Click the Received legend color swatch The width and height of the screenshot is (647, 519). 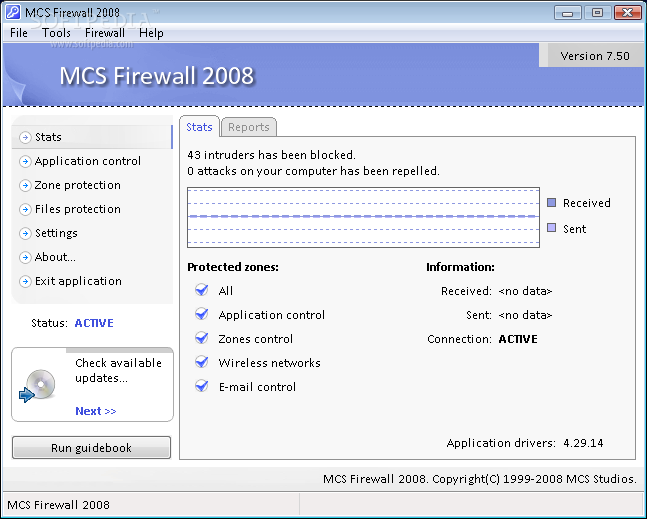point(552,203)
